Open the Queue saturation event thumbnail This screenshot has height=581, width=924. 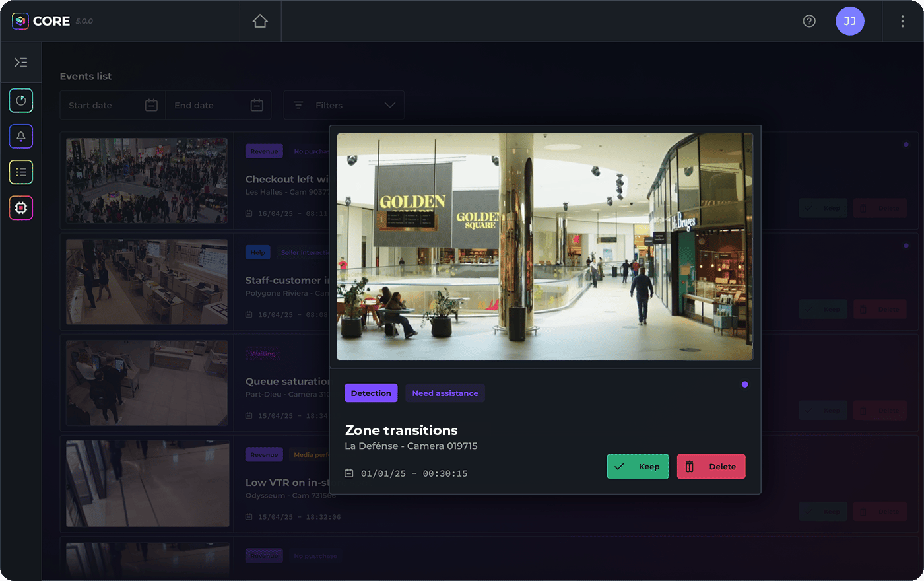147,383
